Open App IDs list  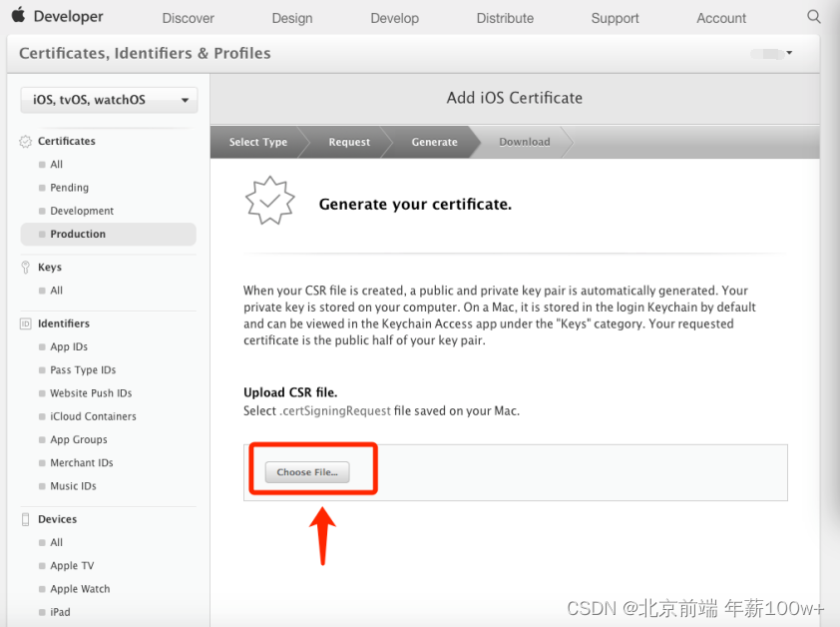click(x=69, y=347)
